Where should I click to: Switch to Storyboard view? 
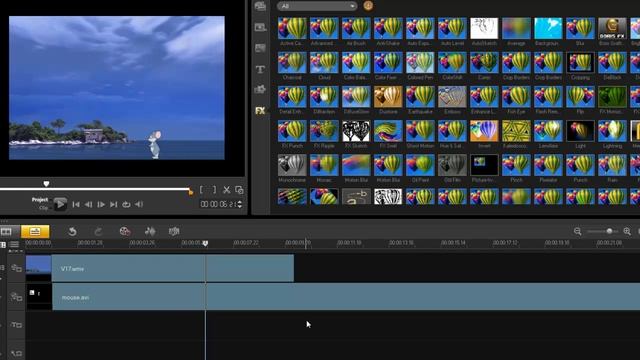[x=6, y=231]
